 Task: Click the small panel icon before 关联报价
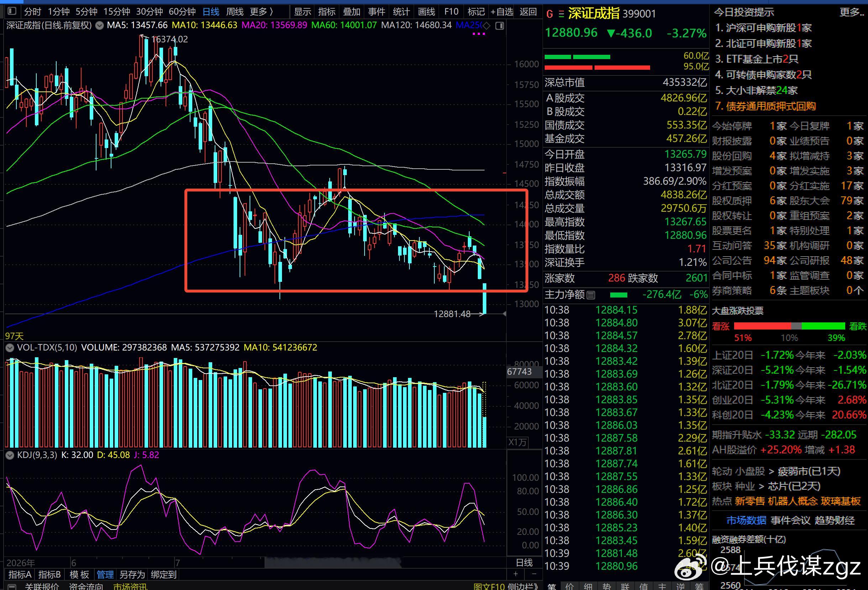point(12,587)
